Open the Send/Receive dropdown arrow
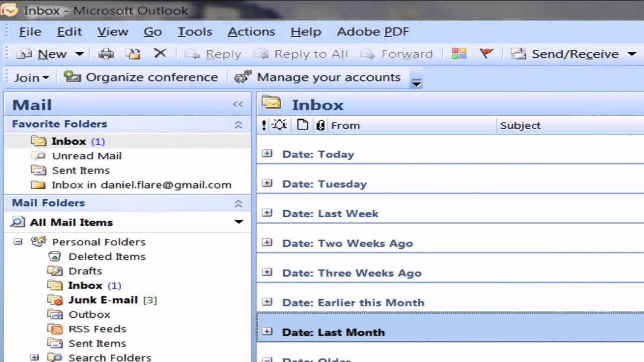Image resolution: width=644 pixels, height=362 pixels. coord(632,54)
